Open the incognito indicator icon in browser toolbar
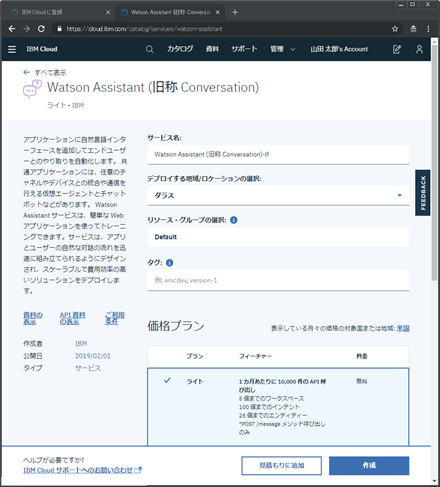Screen dimensions: 440x487 [x=413, y=29]
